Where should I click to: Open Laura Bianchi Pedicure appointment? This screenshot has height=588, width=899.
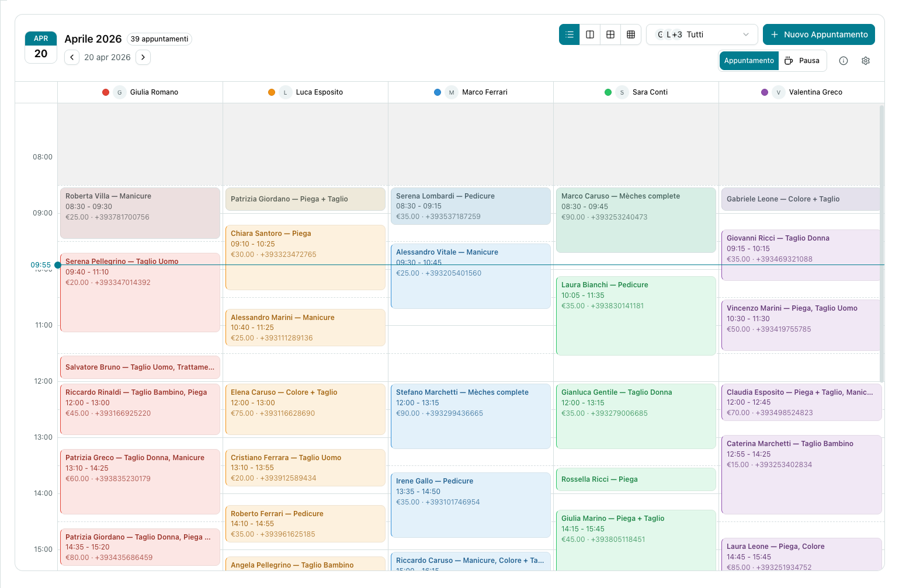click(636, 316)
